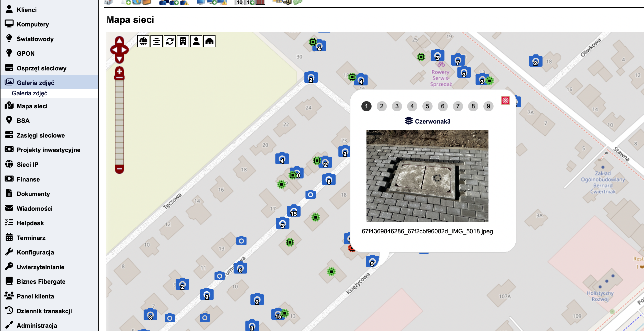The height and width of the screenshot is (331, 644).
Task: Go to photo page 8 in popup
Action: click(x=473, y=106)
